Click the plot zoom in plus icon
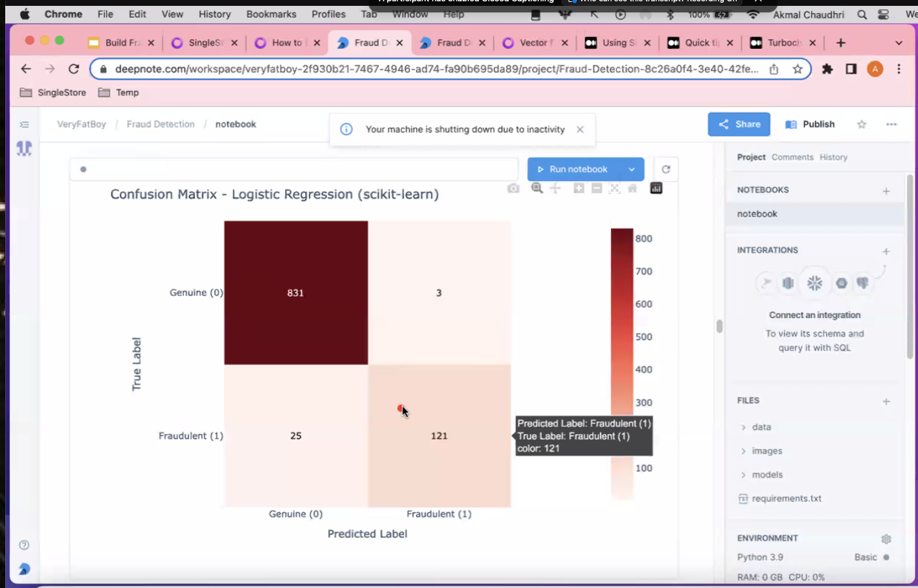The height and width of the screenshot is (588, 918). click(x=578, y=188)
